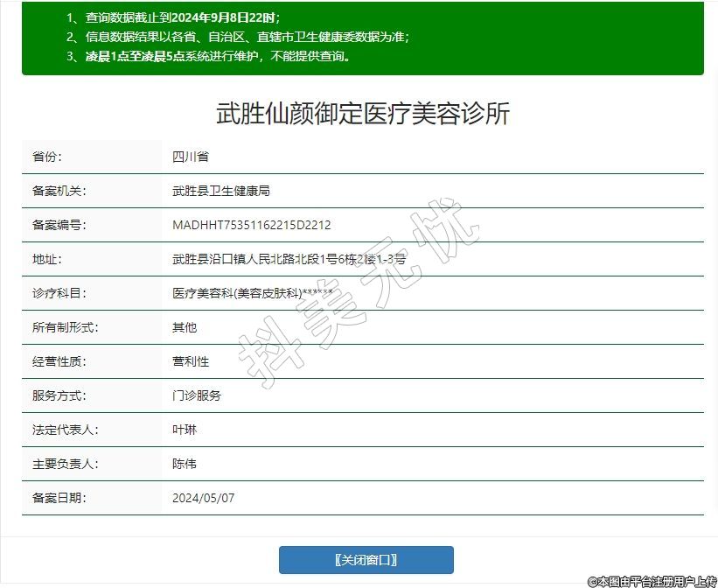Click the 备案日期 field label
718x588 pixels.
coord(59,498)
